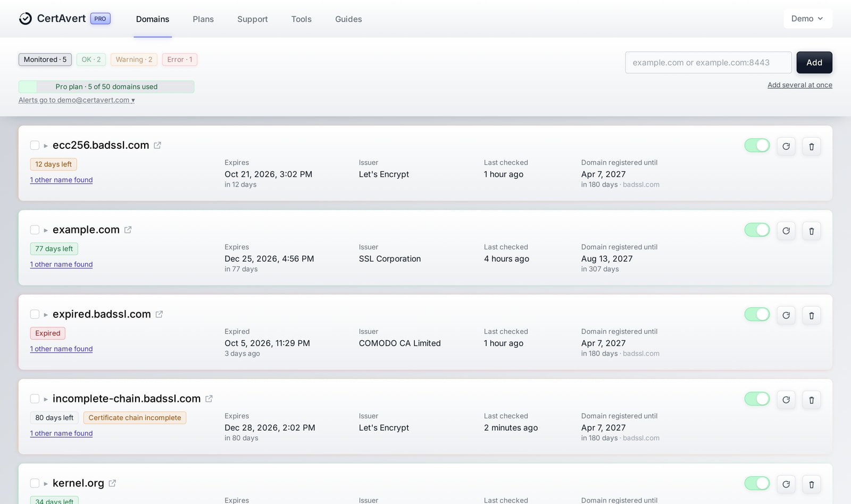Click the CertAvert logo icon

(25, 19)
